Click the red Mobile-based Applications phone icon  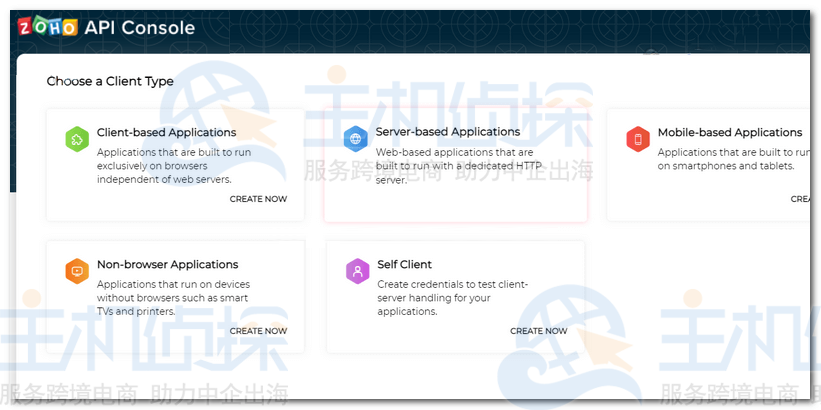coord(637,139)
